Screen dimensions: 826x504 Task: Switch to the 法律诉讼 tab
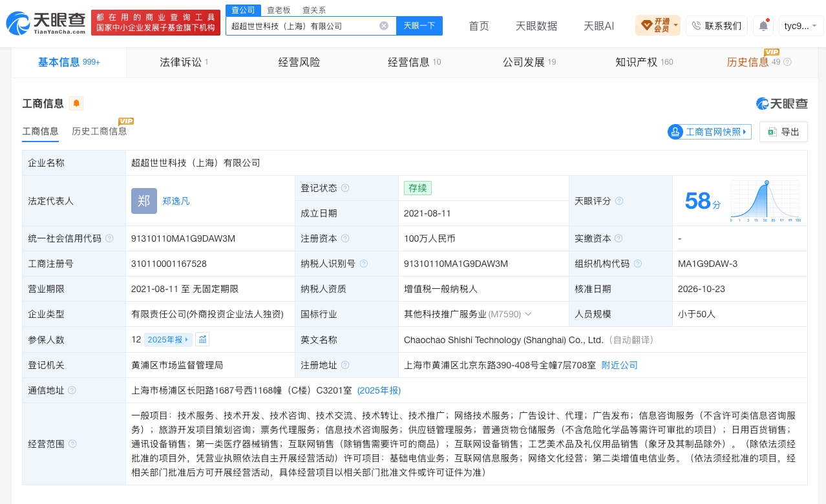tap(184, 62)
